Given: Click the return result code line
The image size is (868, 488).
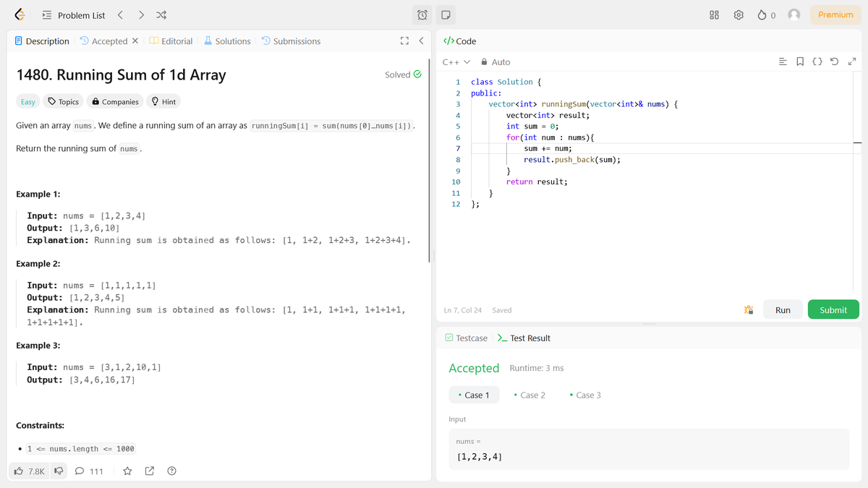Looking at the screenshot, I should click(x=537, y=181).
